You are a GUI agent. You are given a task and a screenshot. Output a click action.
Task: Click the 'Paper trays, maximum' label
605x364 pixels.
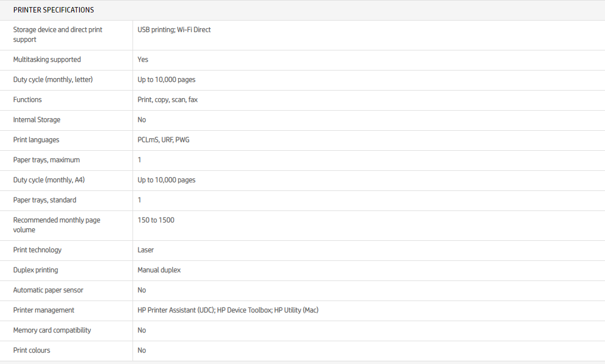pos(46,160)
